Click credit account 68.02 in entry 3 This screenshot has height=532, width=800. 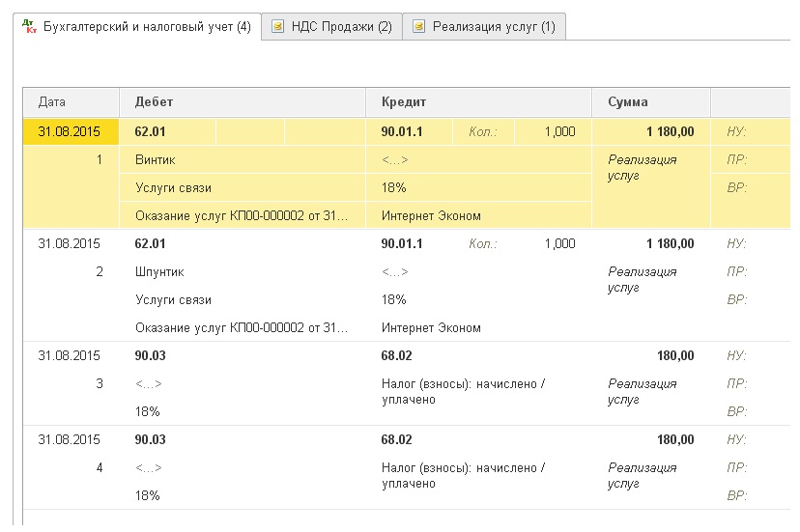[x=396, y=355]
